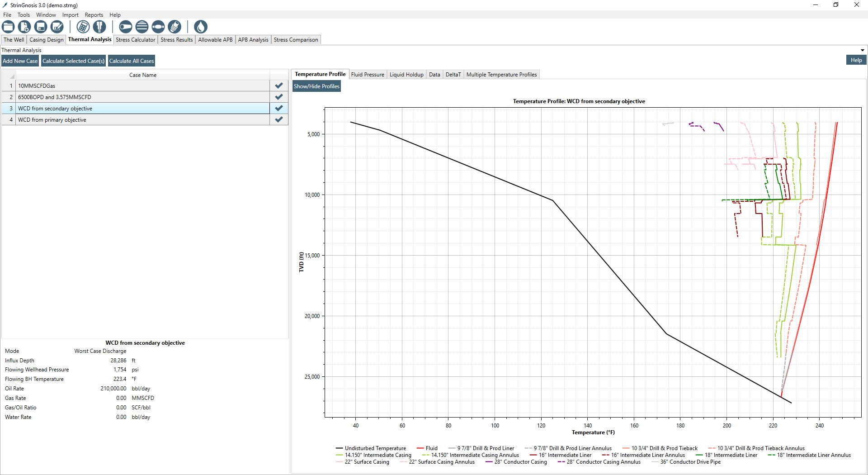The height and width of the screenshot is (475, 868).
Task: Click the Show/Hide Profiles button
Action: [316, 86]
